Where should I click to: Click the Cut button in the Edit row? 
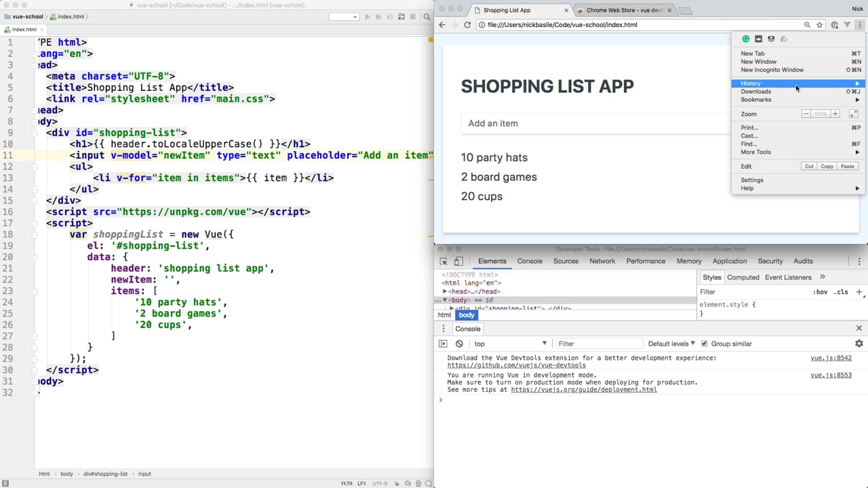[809, 166]
